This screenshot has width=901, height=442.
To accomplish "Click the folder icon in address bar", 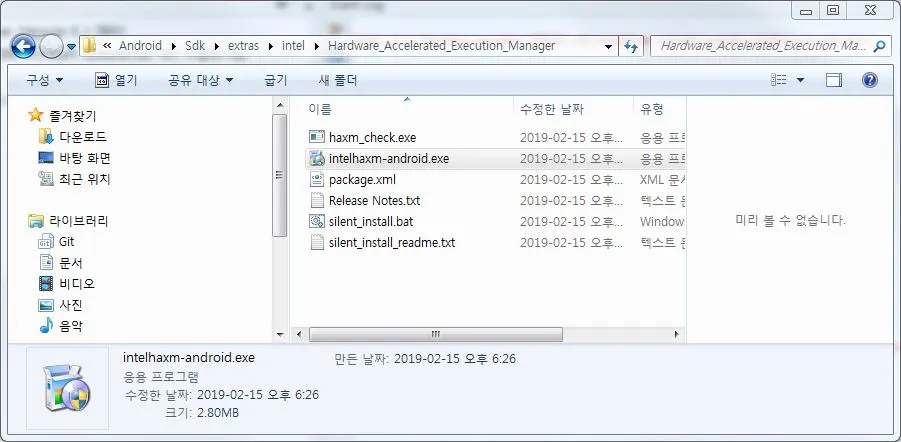I will [x=89, y=46].
